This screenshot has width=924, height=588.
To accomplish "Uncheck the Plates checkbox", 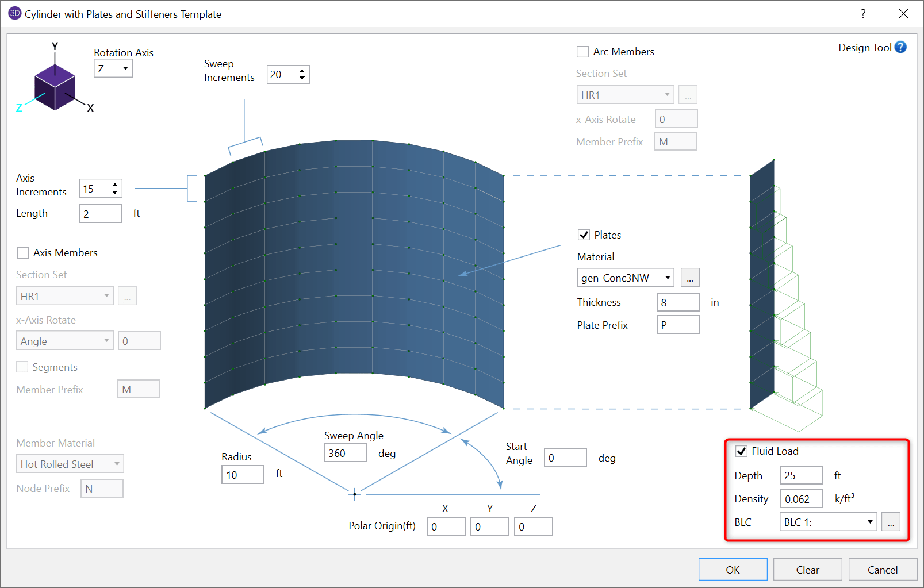I will tap(584, 235).
